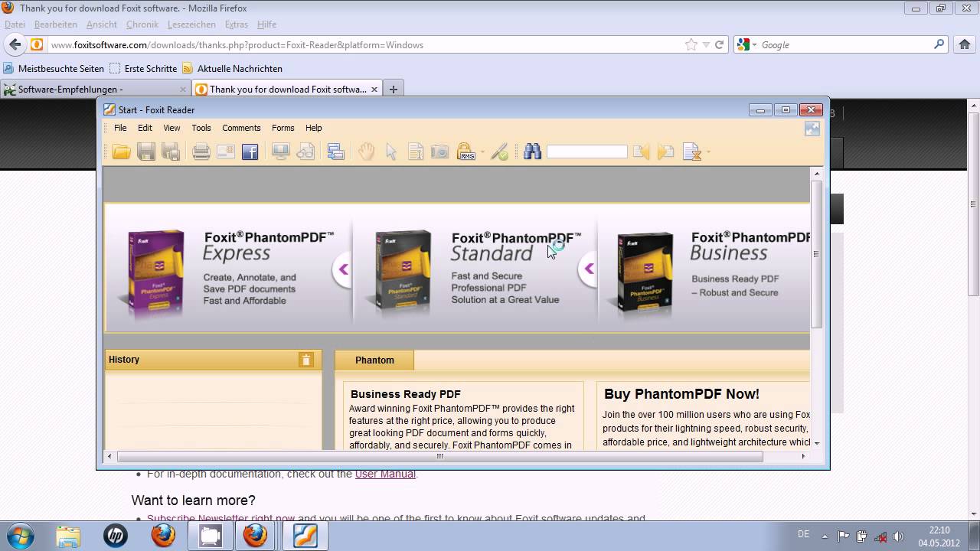Image resolution: width=980 pixels, height=551 pixels.
Task: Click the Firefox reload button
Action: click(x=720, y=44)
